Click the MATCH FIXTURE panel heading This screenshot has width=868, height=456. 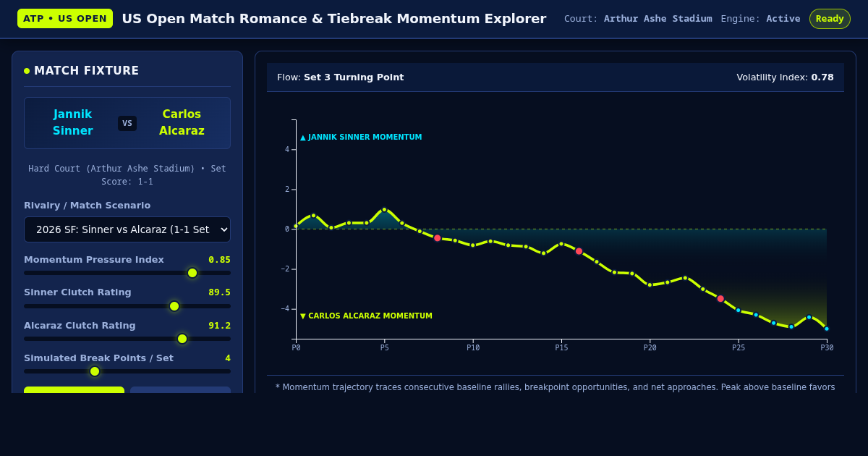tap(86, 71)
